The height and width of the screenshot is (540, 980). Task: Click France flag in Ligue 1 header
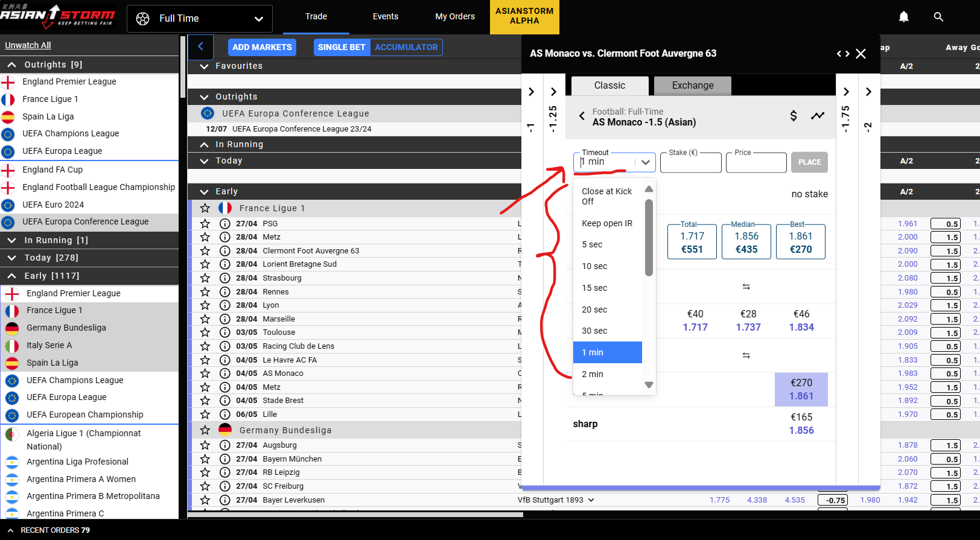click(225, 208)
